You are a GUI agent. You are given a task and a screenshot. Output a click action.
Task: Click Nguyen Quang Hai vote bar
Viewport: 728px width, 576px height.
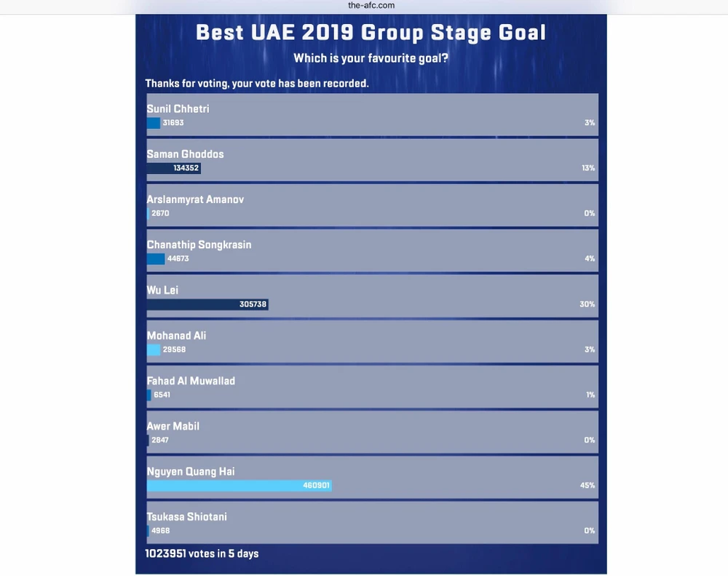coord(239,486)
